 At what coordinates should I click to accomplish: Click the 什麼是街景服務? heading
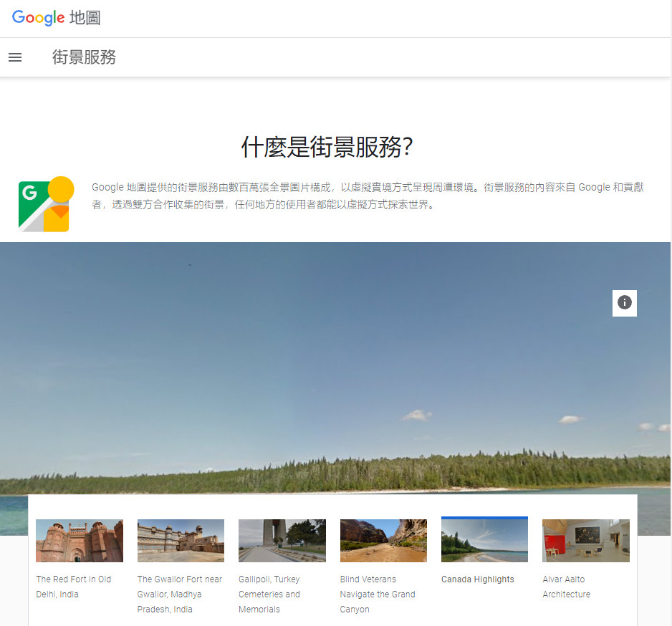[327, 147]
